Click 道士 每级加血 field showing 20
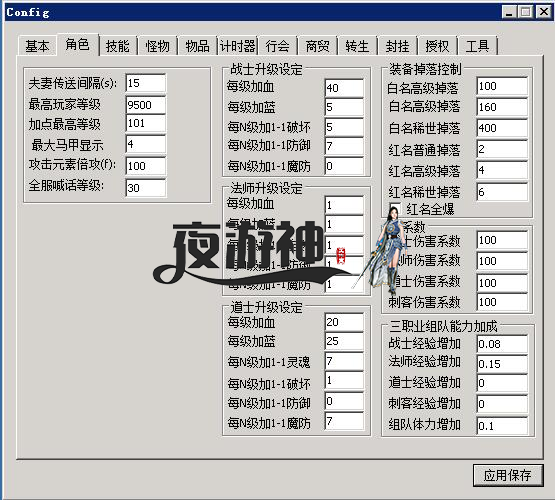The image size is (555, 500). point(344,322)
